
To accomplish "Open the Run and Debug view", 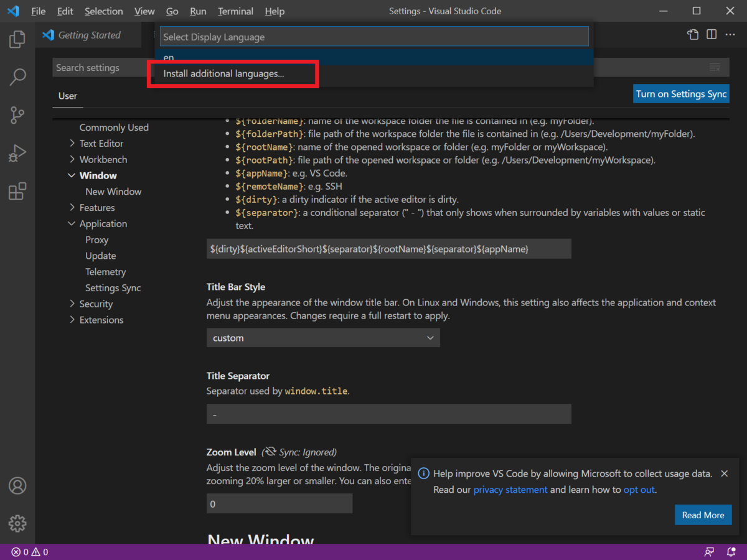I will (x=17, y=153).
